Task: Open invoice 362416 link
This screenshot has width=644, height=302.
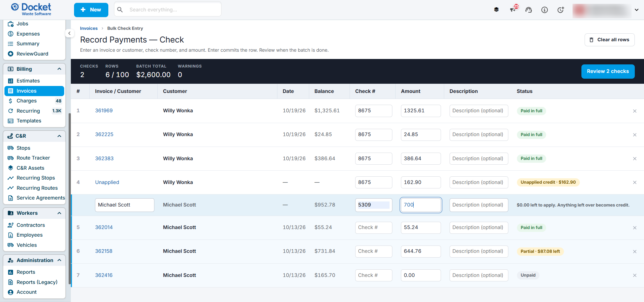Action: [104, 275]
